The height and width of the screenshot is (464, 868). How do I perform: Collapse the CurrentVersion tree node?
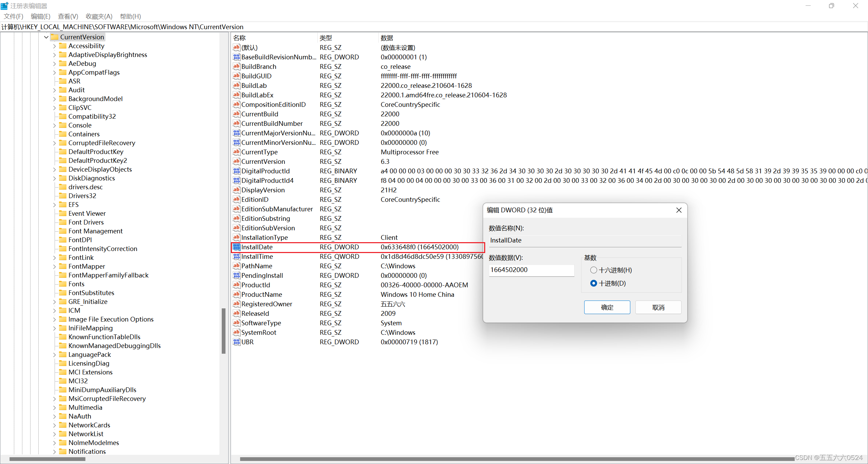click(x=46, y=37)
